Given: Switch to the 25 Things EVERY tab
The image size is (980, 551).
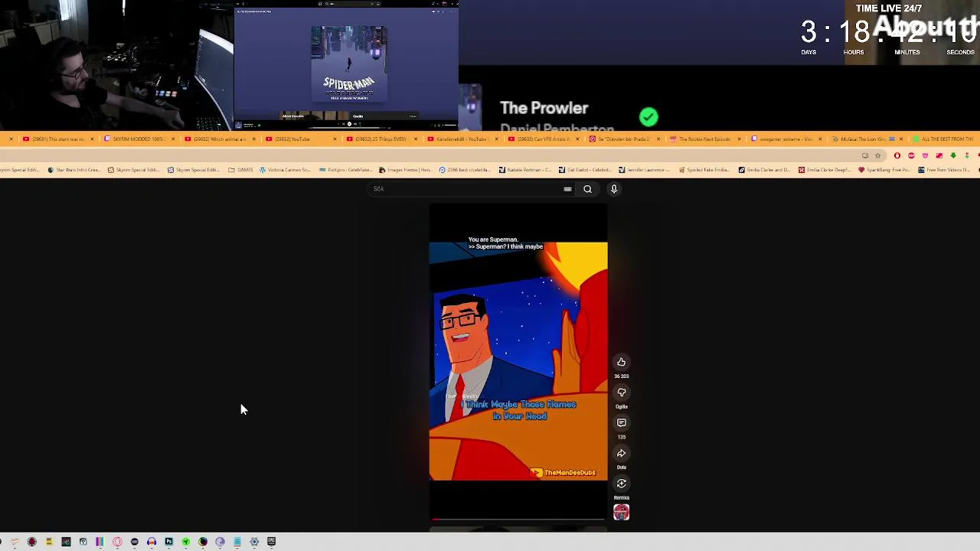Looking at the screenshot, I should pos(380,139).
